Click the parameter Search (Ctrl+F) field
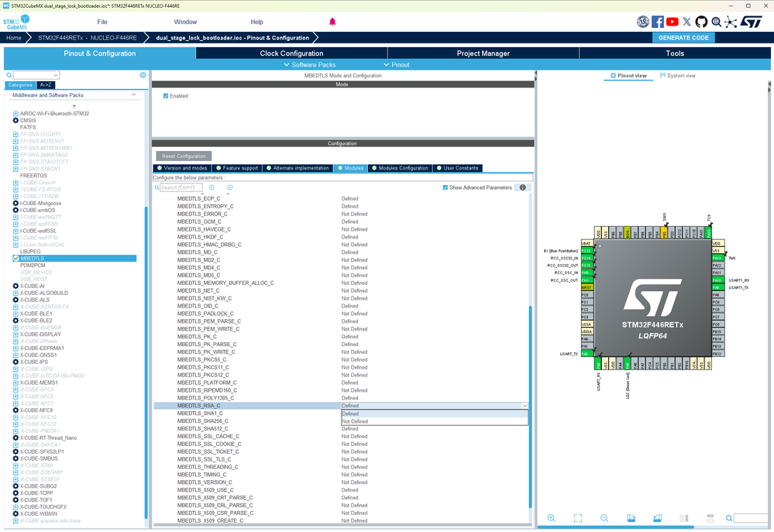The width and height of the screenshot is (774, 532). pos(181,187)
